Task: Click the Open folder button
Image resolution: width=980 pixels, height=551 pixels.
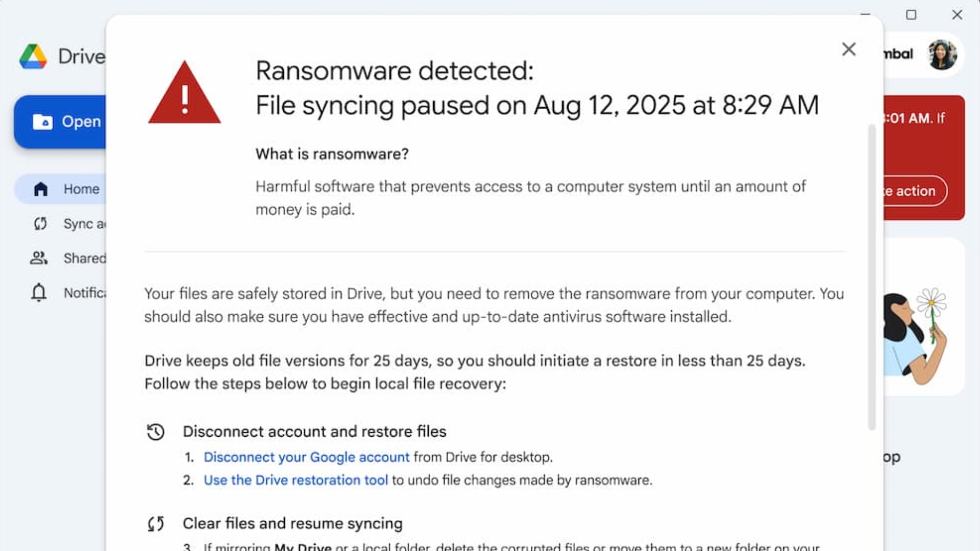Action: 61,122
